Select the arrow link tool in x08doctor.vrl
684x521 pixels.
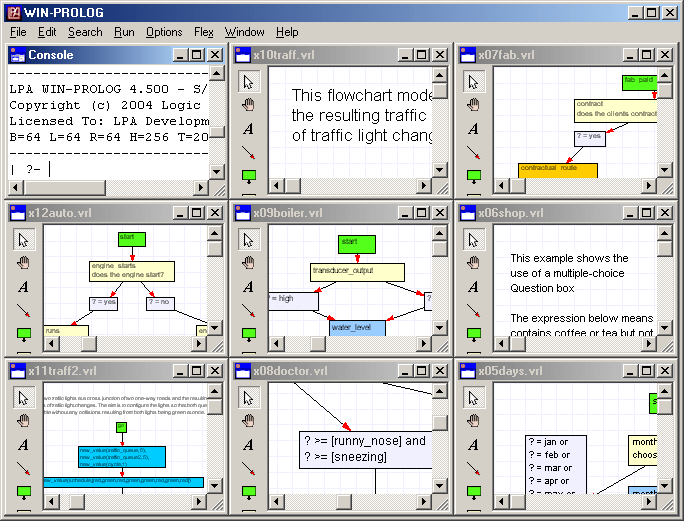click(249, 468)
